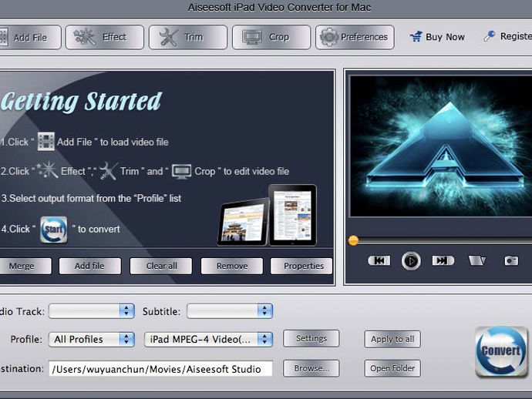
Task: Click the play button in preview
Action: click(x=411, y=261)
